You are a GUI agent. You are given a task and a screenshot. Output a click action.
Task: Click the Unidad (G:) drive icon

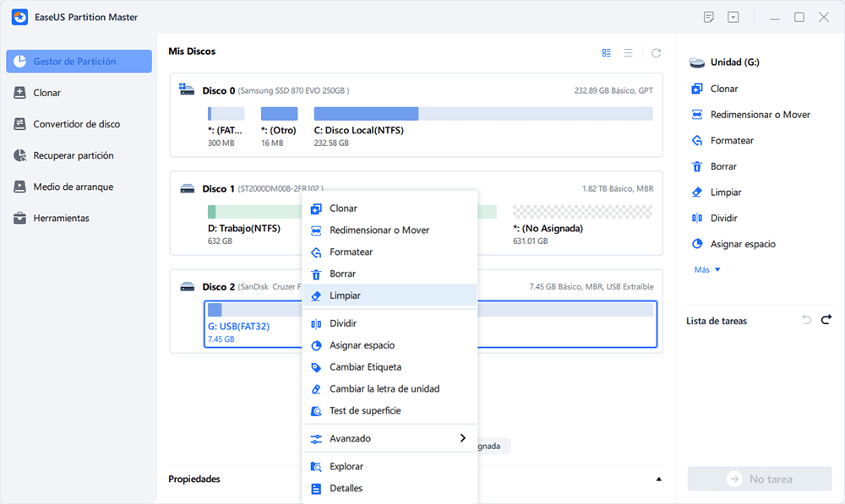point(697,62)
